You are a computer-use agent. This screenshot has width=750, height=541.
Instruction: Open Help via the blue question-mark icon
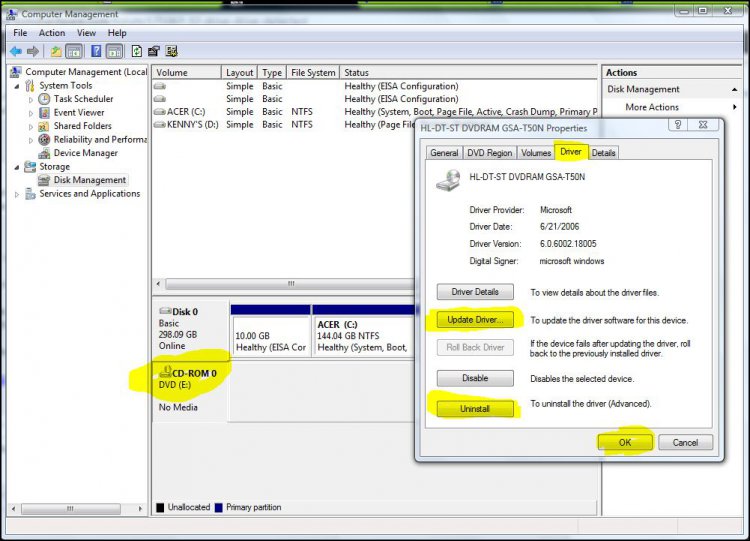click(x=96, y=51)
